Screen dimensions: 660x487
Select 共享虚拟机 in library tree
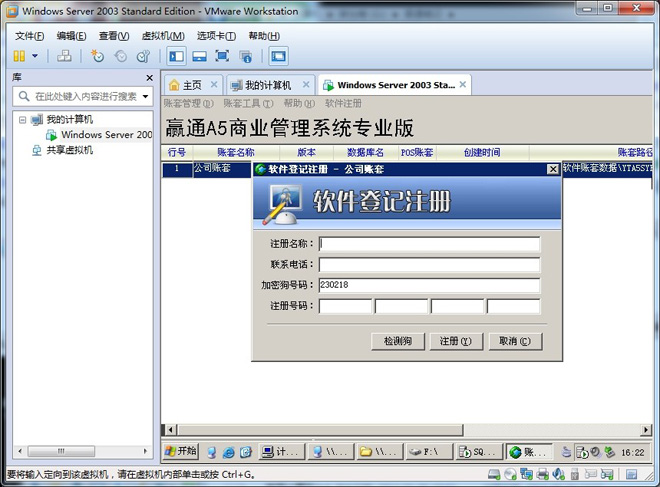62,150
